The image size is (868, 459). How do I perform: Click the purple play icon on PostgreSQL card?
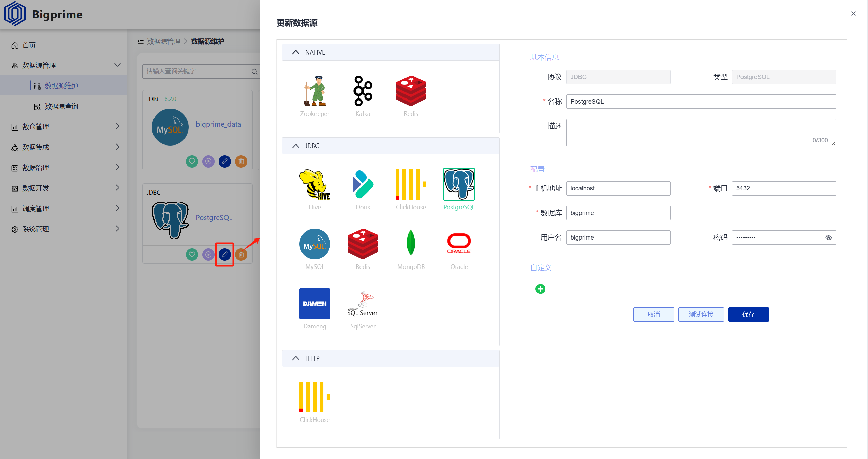coord(208,255)
